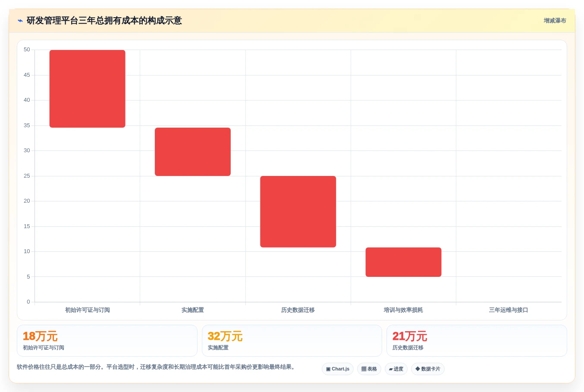Open the 18万元 data card
The image size is (584, 392).
tap(107, 341)
